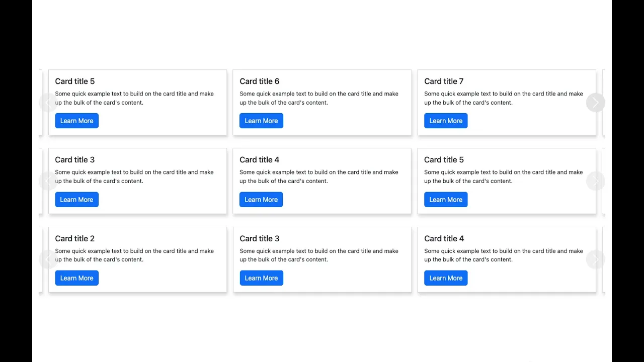Select the Card title 2 heading
The height and width of the screenshot is (362, 644).
pyautogui.click(x=74, y=239)
